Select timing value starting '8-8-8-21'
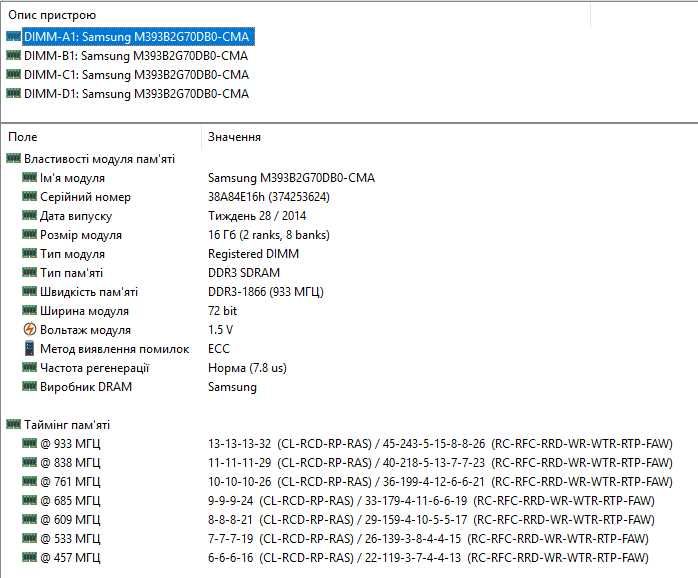 coord(431,520)
